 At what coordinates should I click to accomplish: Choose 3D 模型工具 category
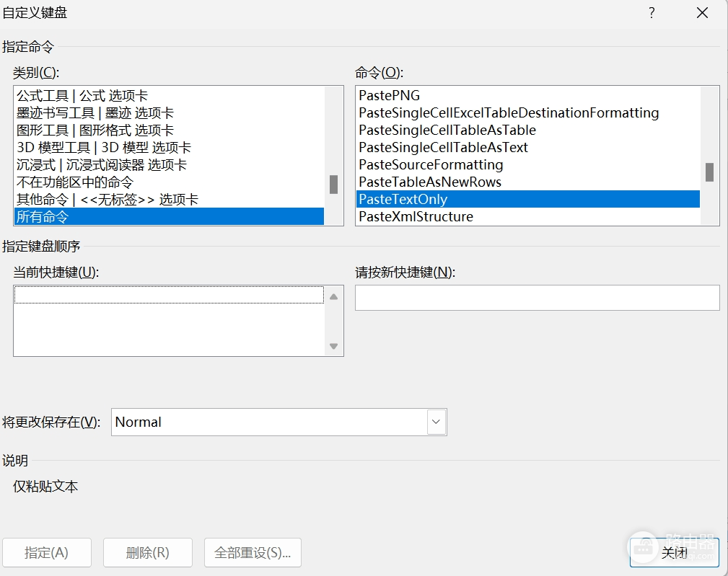coord(169,148)
